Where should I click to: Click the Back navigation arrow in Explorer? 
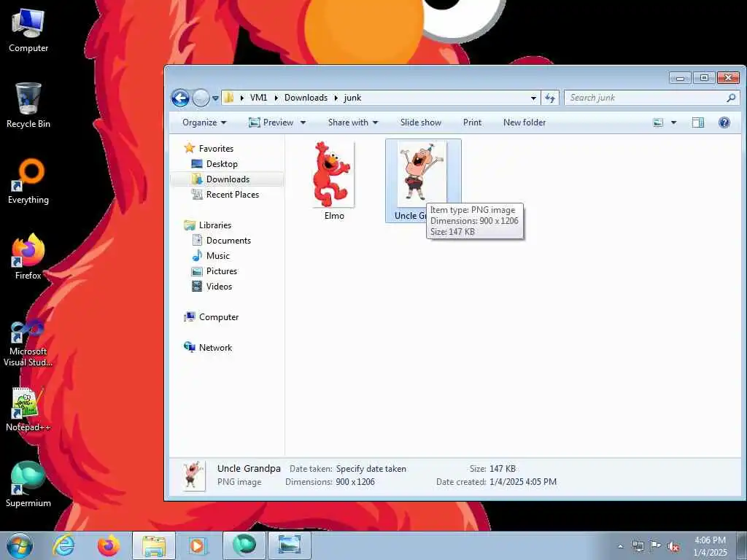[181, 98]
